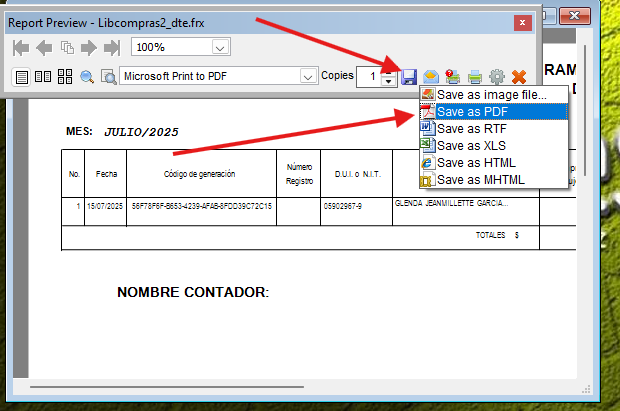Click the JULIO/2025 month text
Screen dimensions: 620x411
(x=142, y=132)
